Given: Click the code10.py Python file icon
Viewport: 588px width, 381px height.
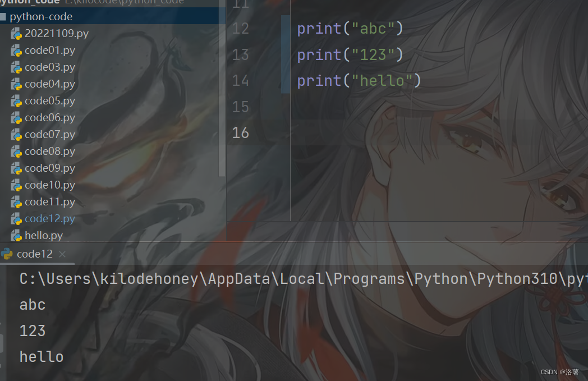Looking at the screenshot, I should 16,186.
